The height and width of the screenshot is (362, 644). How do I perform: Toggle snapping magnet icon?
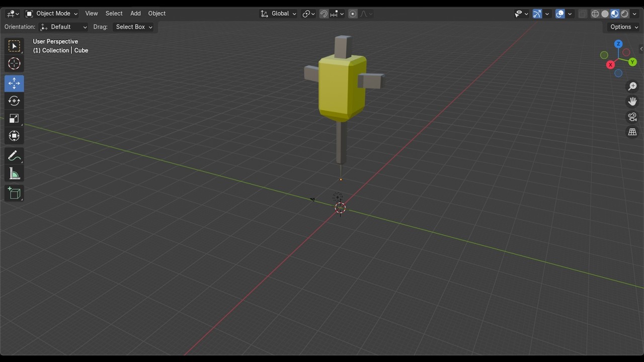[x=324, y=14]
